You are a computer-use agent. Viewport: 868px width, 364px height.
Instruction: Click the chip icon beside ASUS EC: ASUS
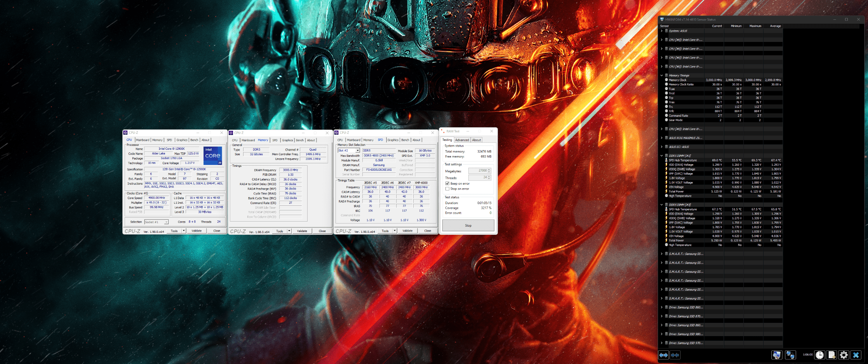click(x=666, y=147)
